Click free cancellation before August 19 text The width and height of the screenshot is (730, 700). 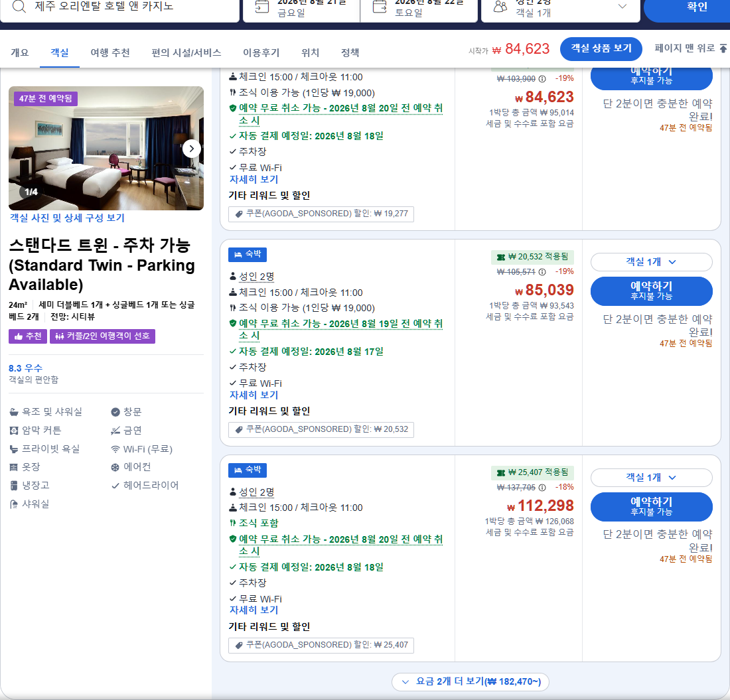click(340, 330)
